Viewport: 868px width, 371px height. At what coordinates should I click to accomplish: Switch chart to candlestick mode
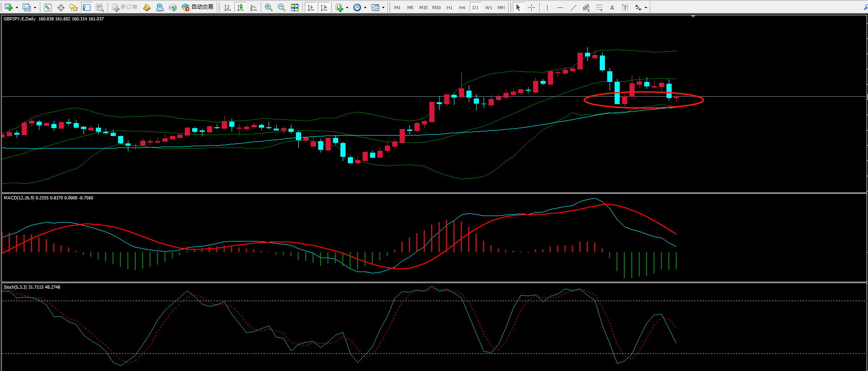point(240,7)
